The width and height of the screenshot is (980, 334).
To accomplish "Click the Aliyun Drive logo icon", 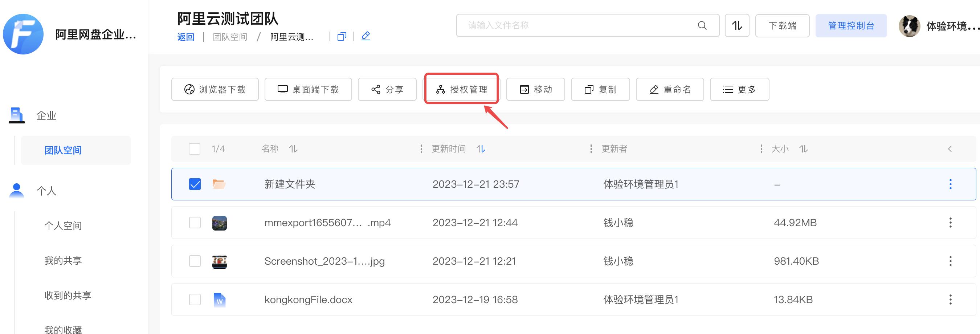I will [x=23, y=34].
